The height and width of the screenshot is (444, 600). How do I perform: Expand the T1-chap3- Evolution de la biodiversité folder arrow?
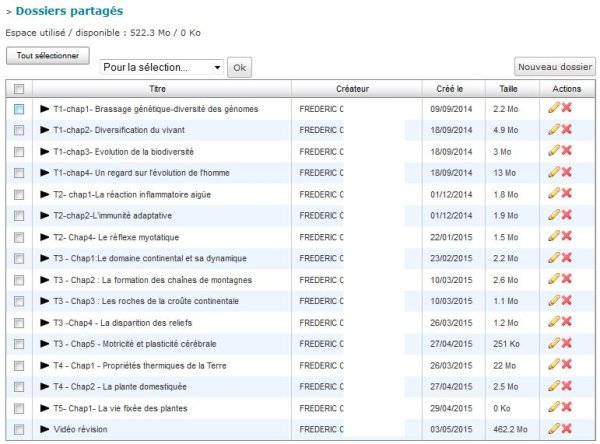tap(44, 151)
